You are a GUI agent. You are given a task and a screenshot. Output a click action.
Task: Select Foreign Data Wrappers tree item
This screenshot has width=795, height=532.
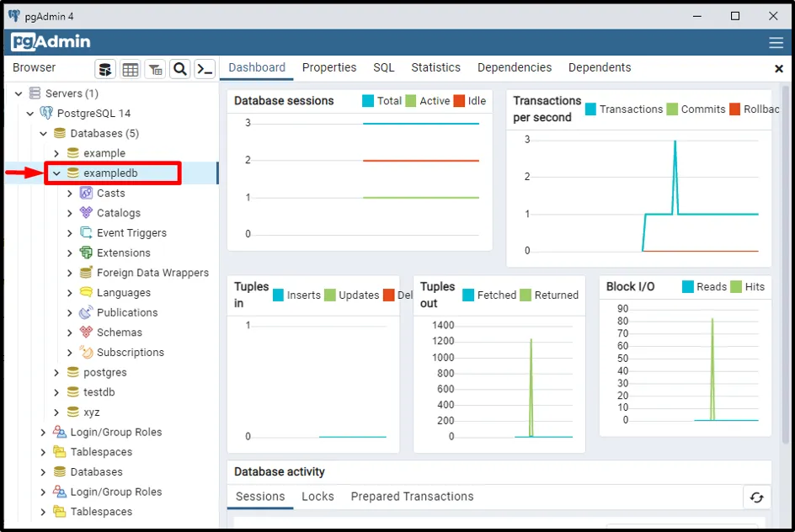click(x=152, y=273)
